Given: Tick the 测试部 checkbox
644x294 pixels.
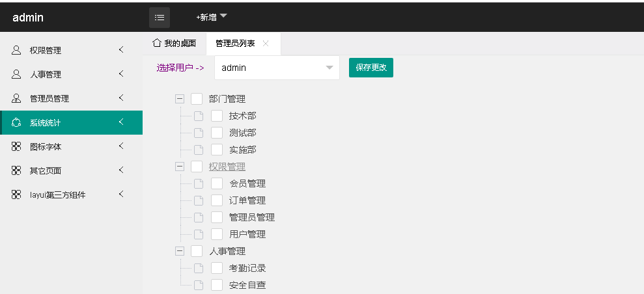Looking at the screenshot, I should click(217, 133).
